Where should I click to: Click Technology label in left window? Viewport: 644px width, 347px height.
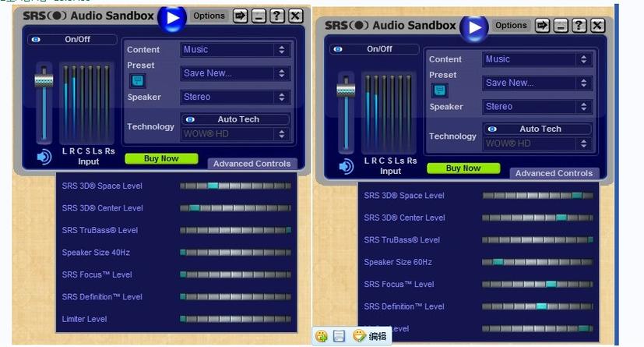click(x=150, y=126)
